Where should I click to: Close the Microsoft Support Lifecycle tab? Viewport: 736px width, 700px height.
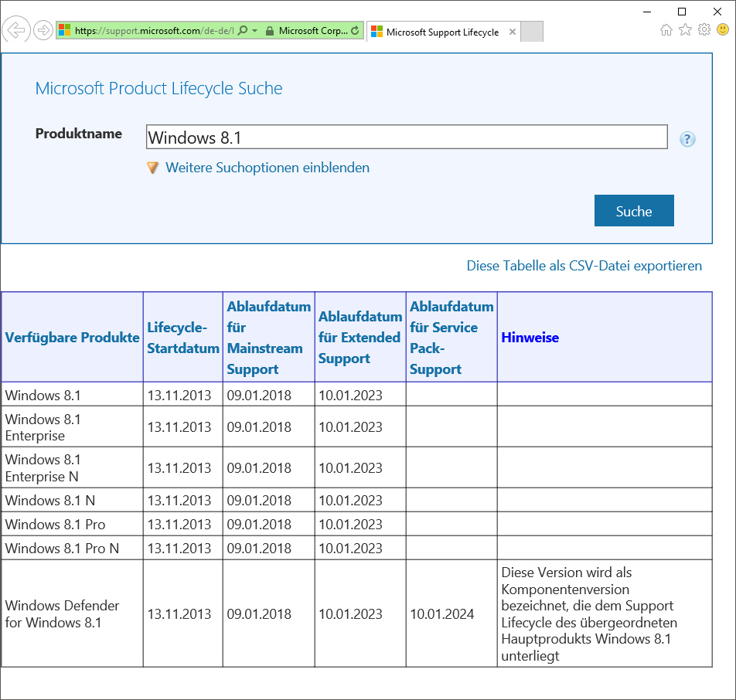tap(513, 32)
